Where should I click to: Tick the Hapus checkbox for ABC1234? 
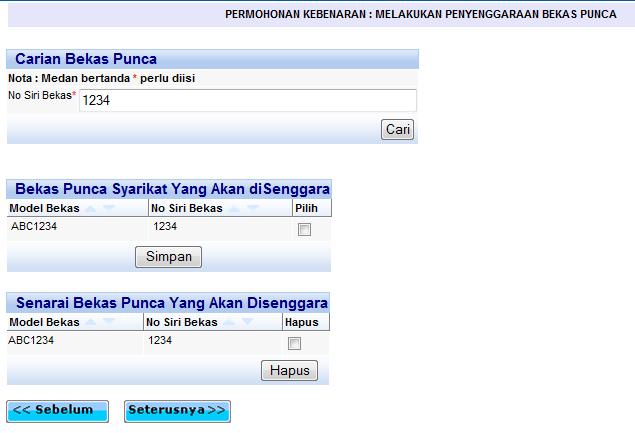point(294,344)
